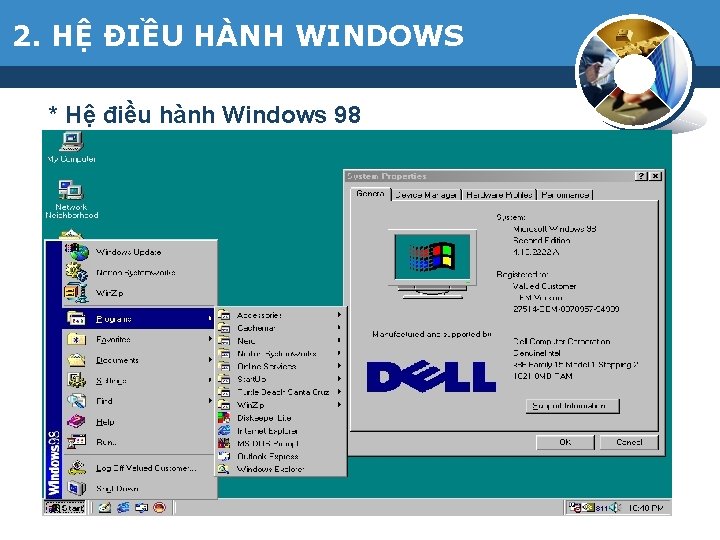Click OK in System Properties
The width and height of the screenshot is (720, 540).
click(565, 442)
